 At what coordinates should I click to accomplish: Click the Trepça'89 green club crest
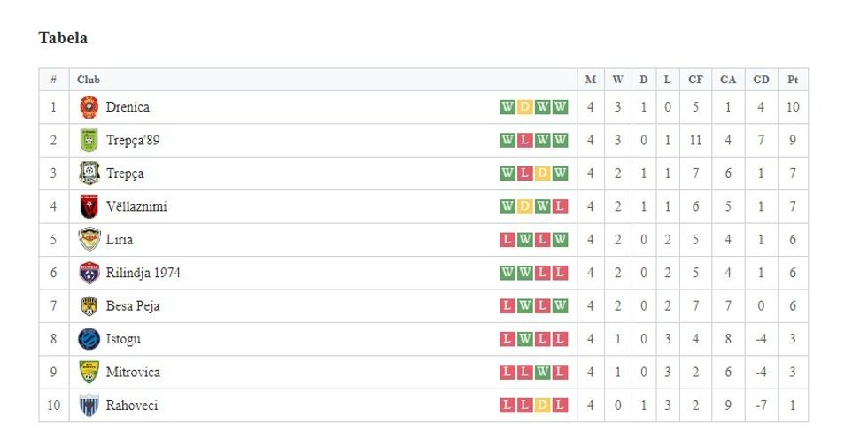coord(88,140)
